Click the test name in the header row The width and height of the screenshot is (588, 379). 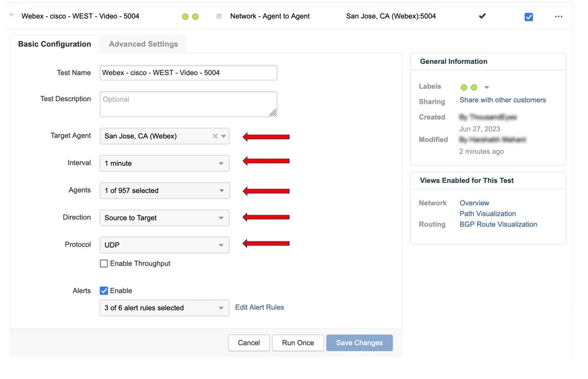pyautogui.click(x=80, y=16)
